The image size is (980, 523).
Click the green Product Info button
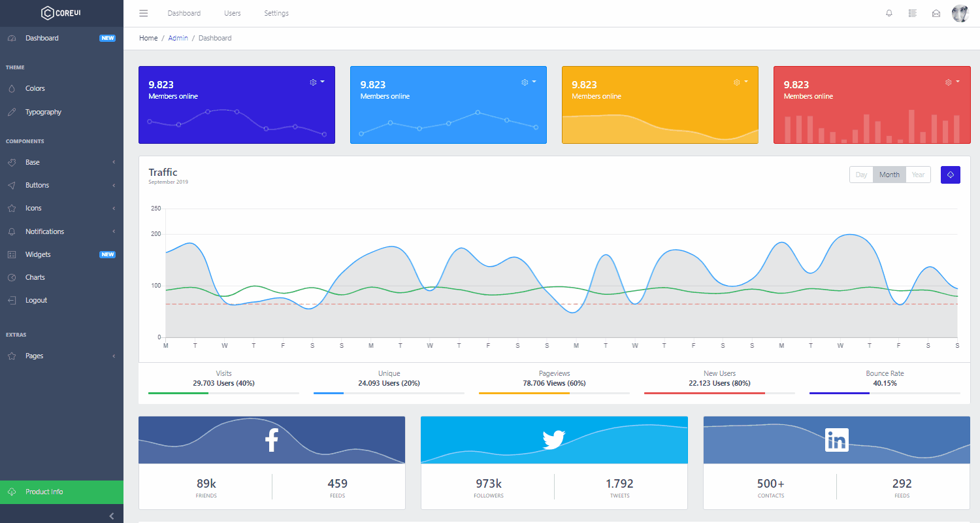44,492
